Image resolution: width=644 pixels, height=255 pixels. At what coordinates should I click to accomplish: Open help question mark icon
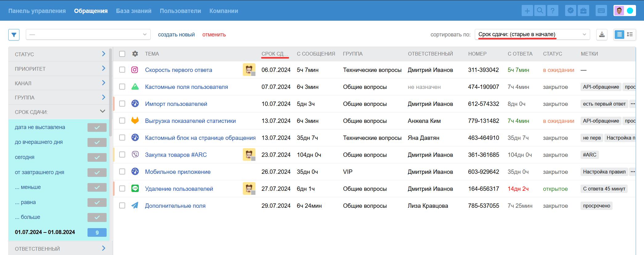coord(552,11)
